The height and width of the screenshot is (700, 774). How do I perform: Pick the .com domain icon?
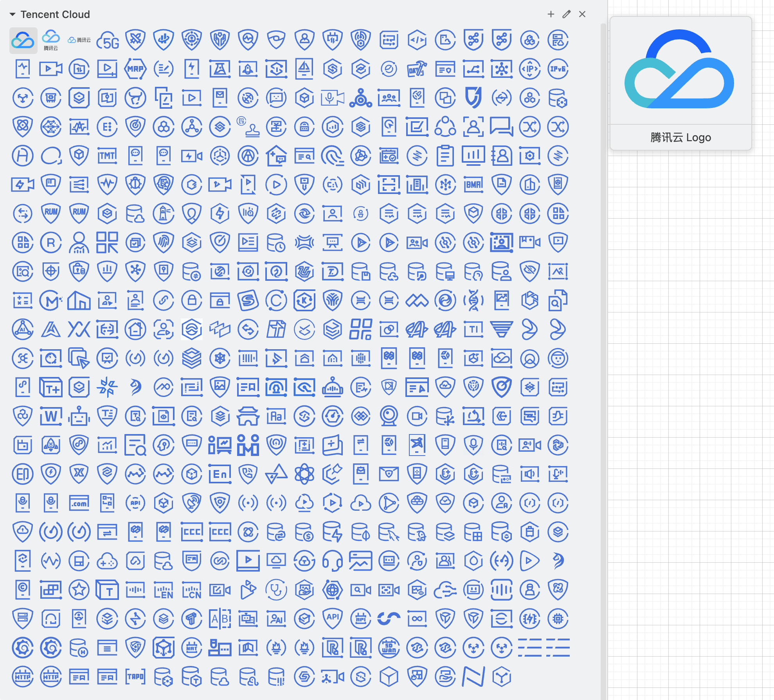tap(79, 503)
